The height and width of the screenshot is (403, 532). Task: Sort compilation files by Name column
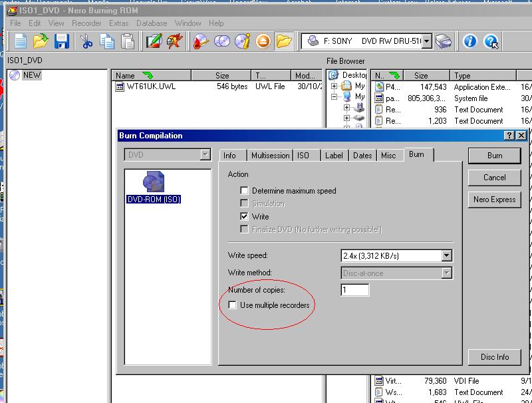point(152,75)
